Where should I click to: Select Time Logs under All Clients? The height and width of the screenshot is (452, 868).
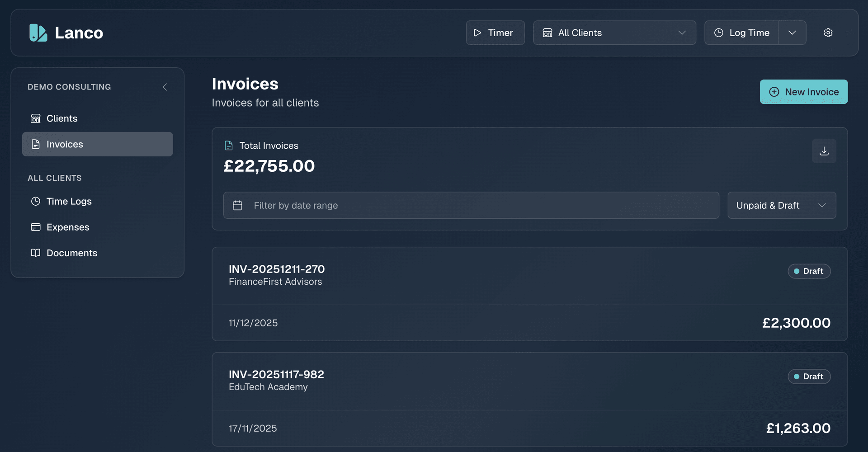point(69,201)
